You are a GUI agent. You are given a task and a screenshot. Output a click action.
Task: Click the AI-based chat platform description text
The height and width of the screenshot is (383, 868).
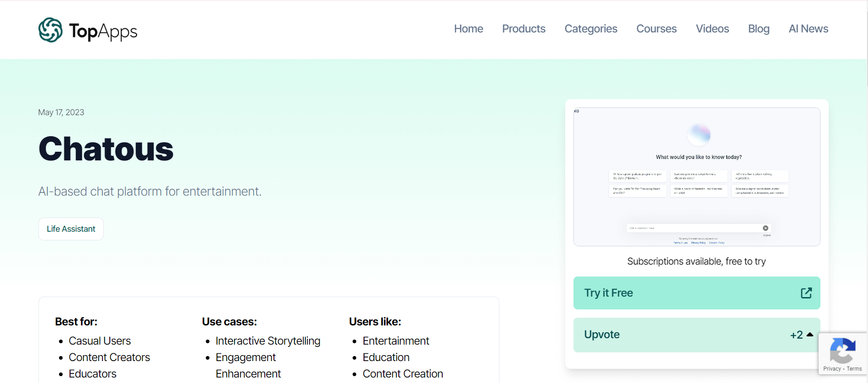coord(150,191)
